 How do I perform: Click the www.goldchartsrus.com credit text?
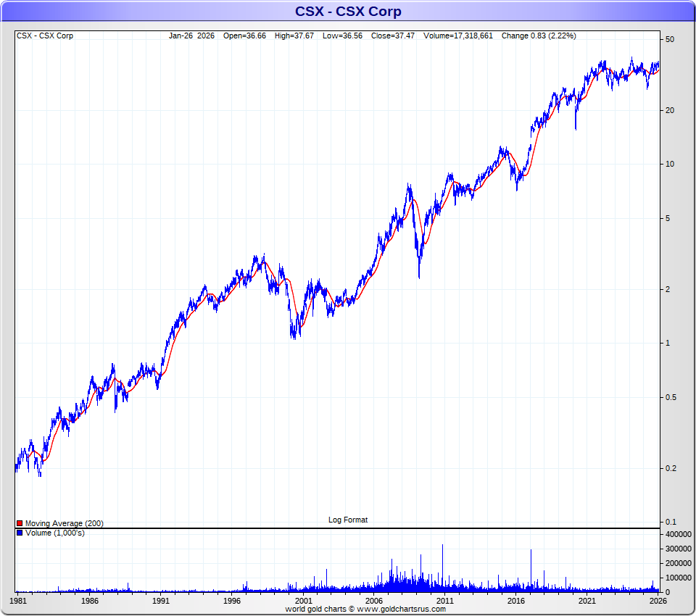(401, 609)
